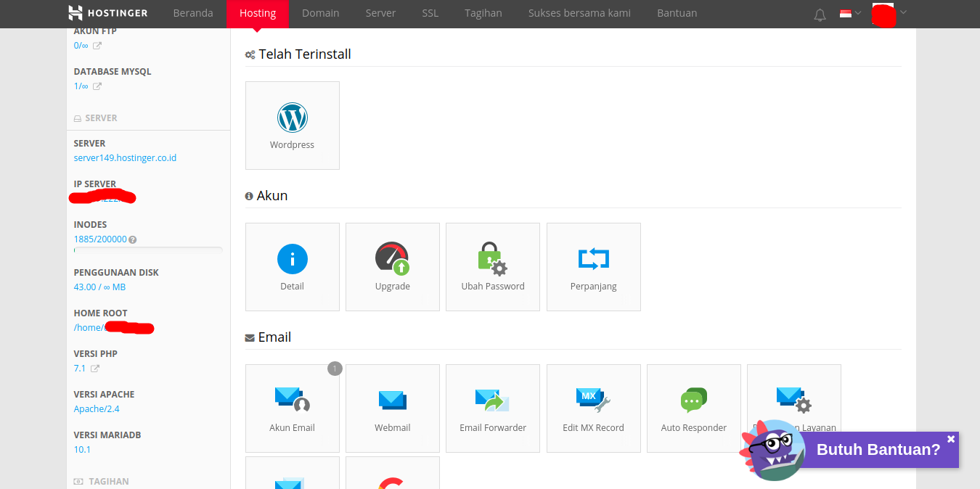980x489 pixels.
Task: Click the Butuh Bantuan monster mascot
Action: click(772, 450)
